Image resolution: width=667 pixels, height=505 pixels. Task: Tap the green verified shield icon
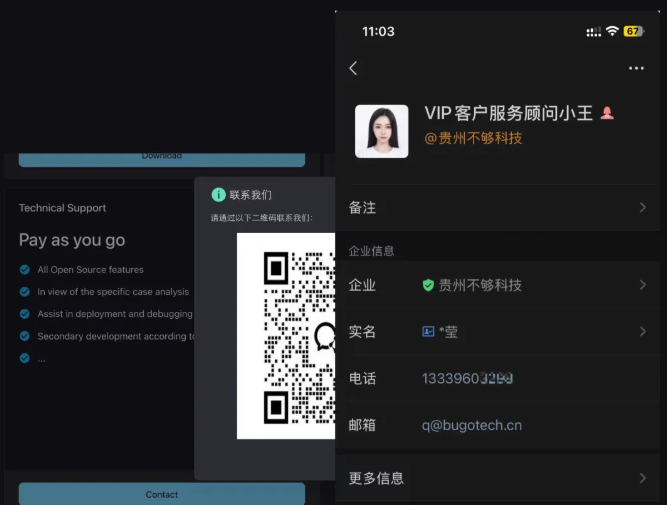click(428, 285)
